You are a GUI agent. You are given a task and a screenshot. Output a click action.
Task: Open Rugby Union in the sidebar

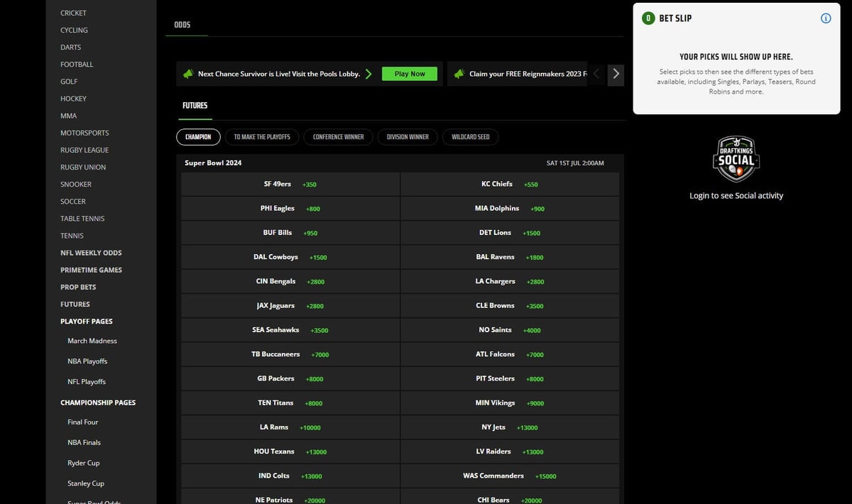(x=83, y=168)
